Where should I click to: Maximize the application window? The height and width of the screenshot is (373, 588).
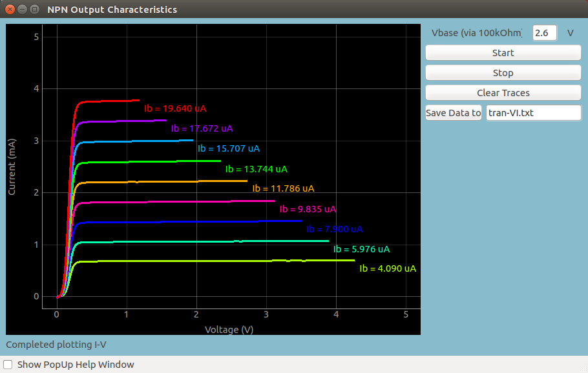pos(34,10)
